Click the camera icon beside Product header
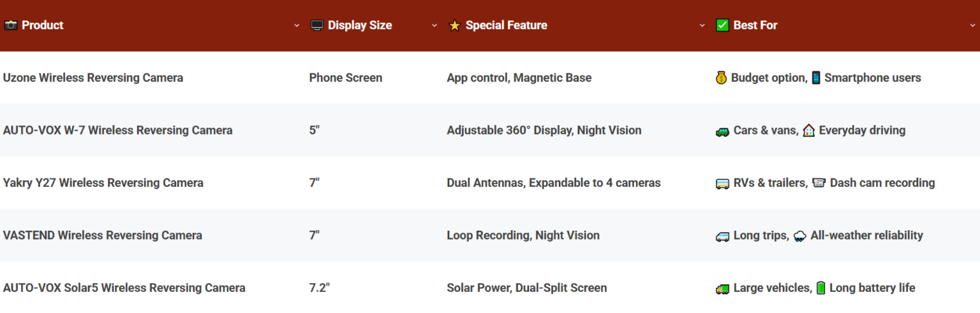 point(10,25)
